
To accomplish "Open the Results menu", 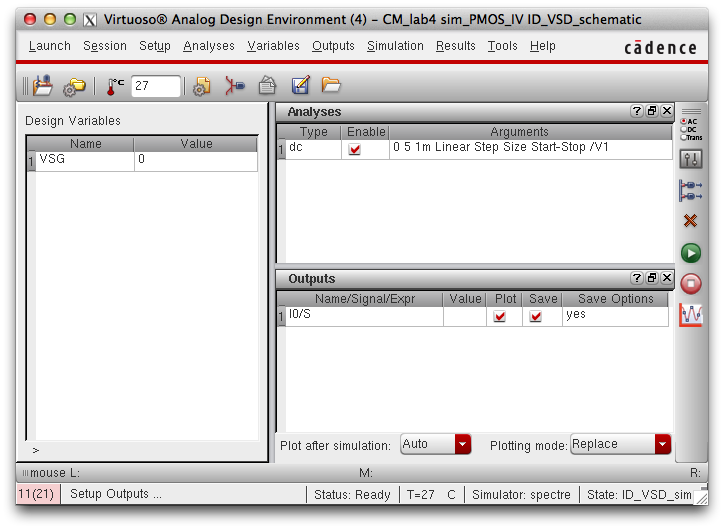I will 456,46.
